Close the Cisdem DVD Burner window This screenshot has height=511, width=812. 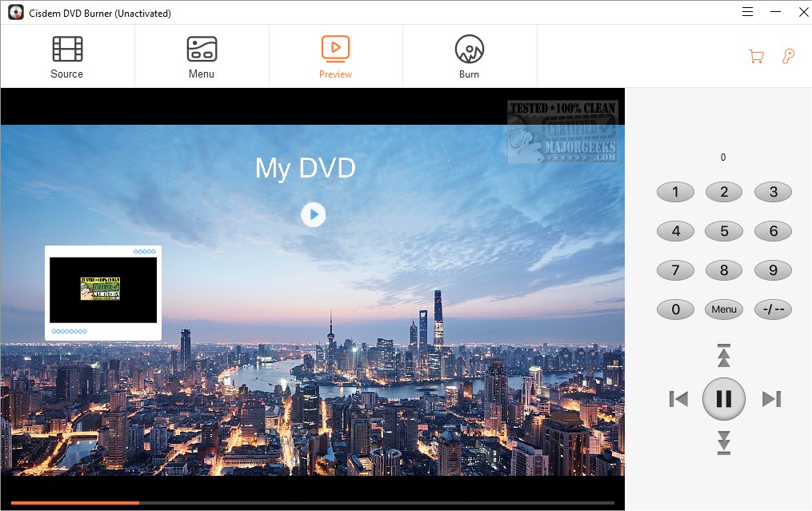point(803,12)
